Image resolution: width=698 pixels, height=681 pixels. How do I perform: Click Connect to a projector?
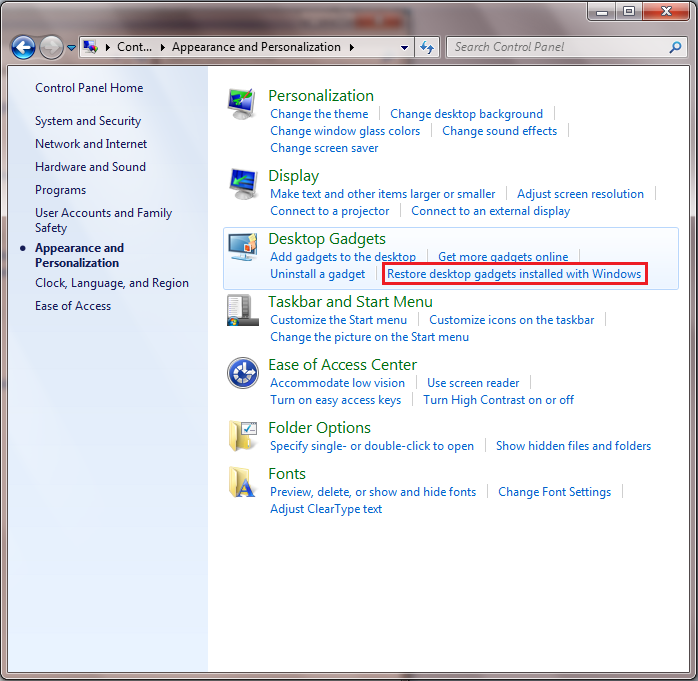[329, 211]
